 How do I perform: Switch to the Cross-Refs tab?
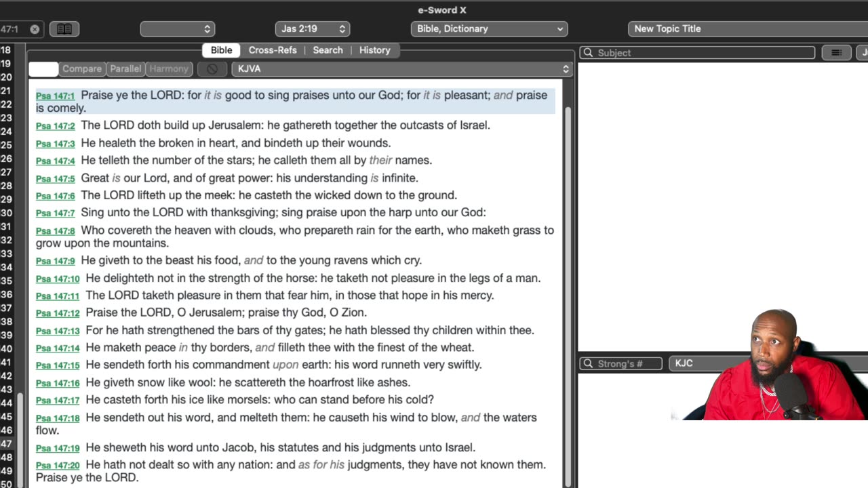pyautogui.click(x=273, y=50)
